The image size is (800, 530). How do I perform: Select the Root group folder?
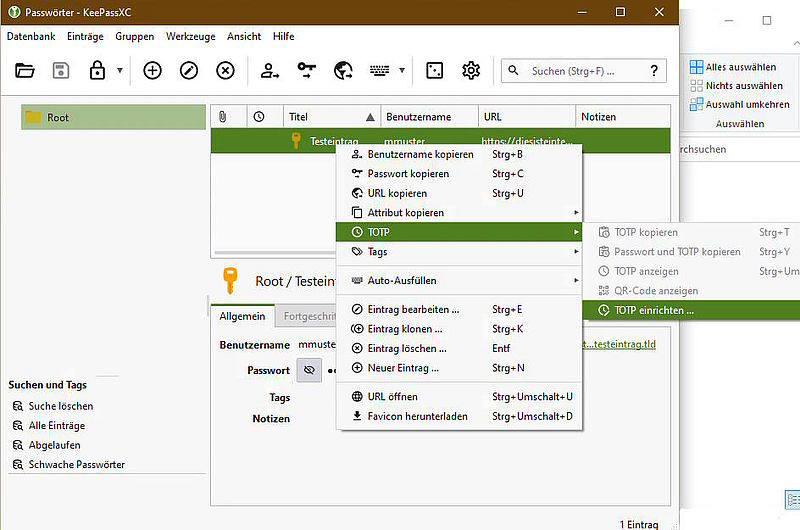click(58, 117)
